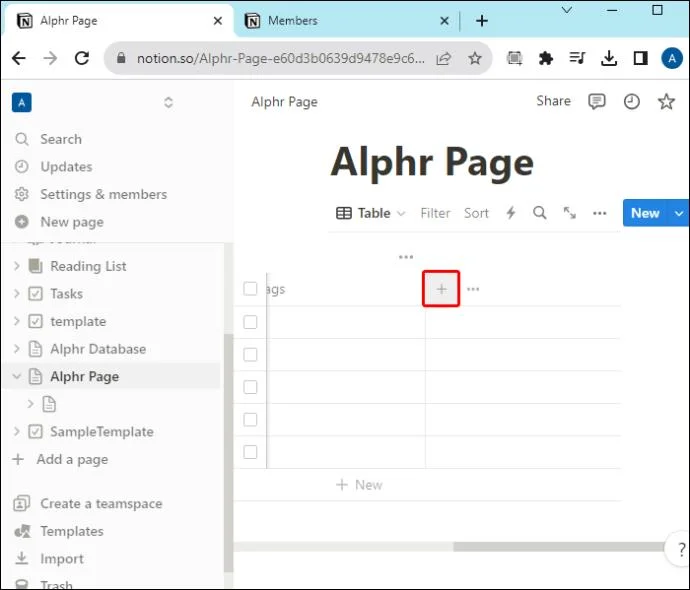Expand the Tasks page
This screenshot has width=690, height=590.
tap(17, 293)
